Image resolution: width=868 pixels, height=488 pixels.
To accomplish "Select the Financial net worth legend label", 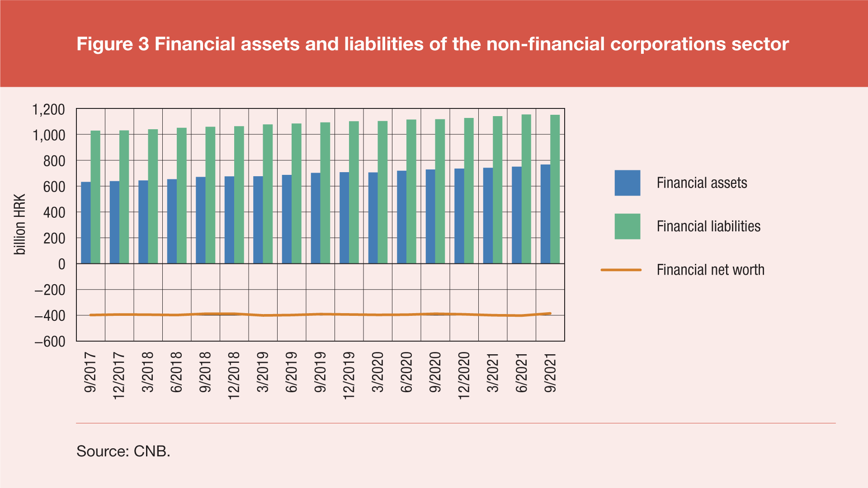I will (x=710, y=270).
